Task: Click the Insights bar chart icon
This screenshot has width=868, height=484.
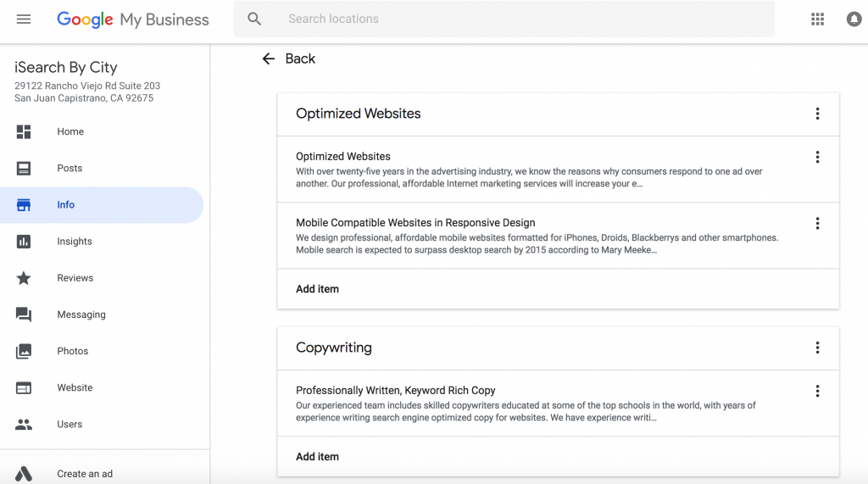Action: (23, 242)
